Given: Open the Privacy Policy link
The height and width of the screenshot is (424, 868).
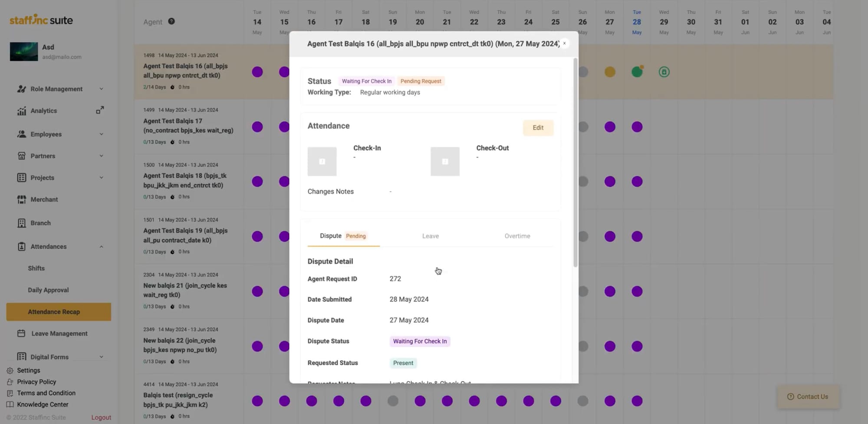Looking at the screenshot, I should [36, 382].
